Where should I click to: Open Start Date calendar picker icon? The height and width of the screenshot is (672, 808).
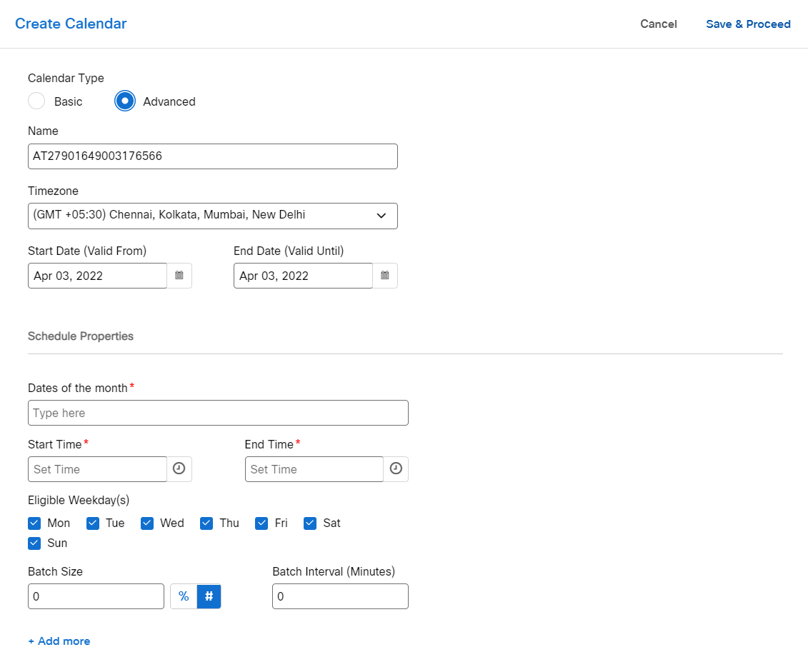click(x=179, y=276)
